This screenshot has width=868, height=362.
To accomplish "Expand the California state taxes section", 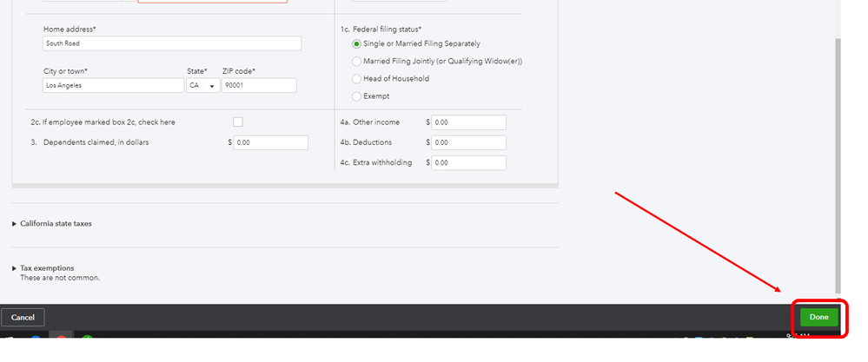I will [52, 224].
